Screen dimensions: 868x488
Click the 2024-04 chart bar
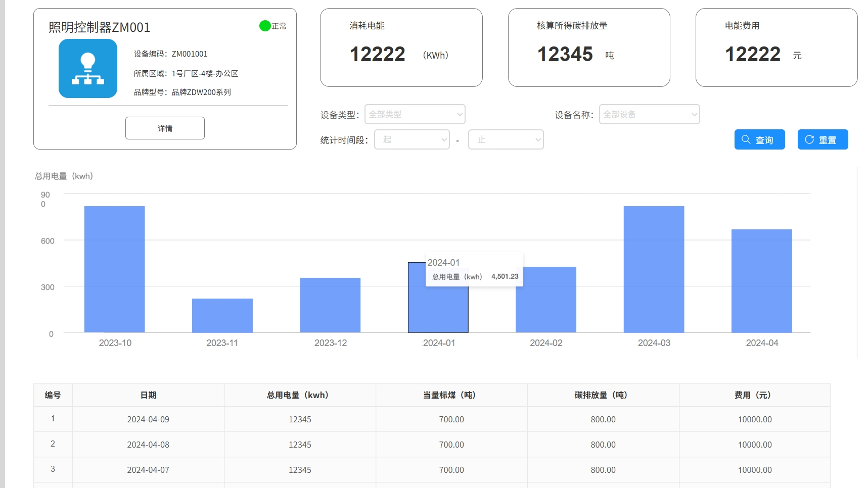click(x=761, y=280)
